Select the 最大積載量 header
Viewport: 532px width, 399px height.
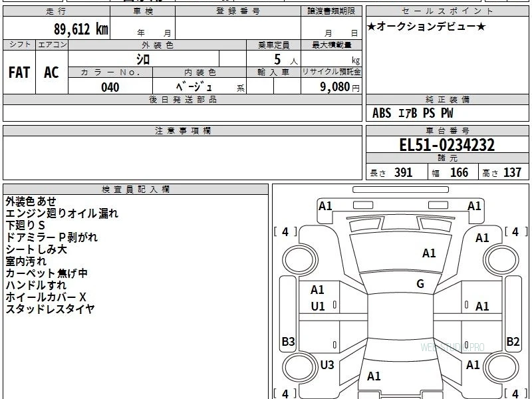click(x=331, y=45)
